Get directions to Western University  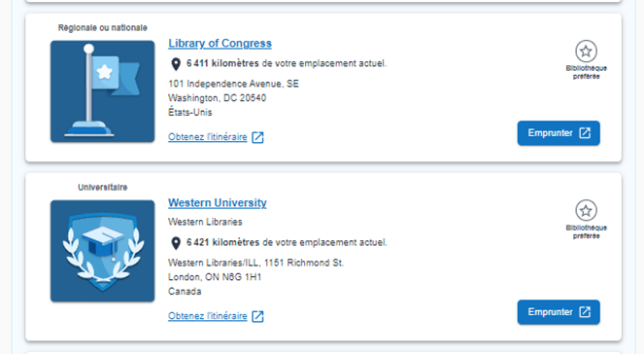tap(208, 316)
